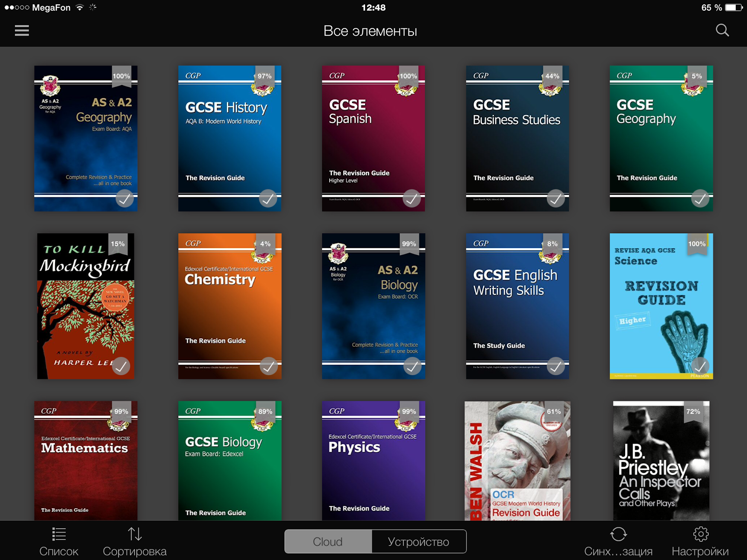Open Edexcel Physics revision guide
Viewport: 747px width, 560px height.
(373, 461)
